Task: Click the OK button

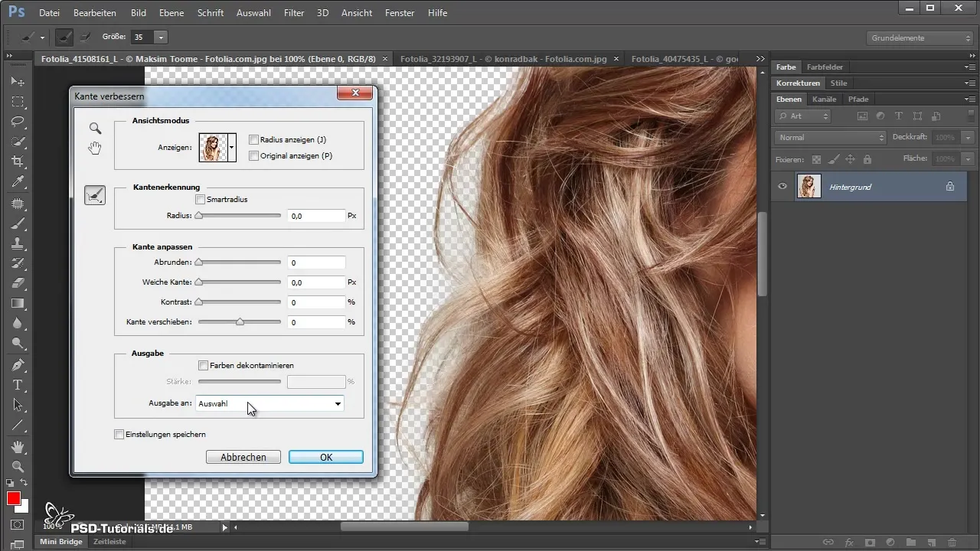Action: (325, 457)
